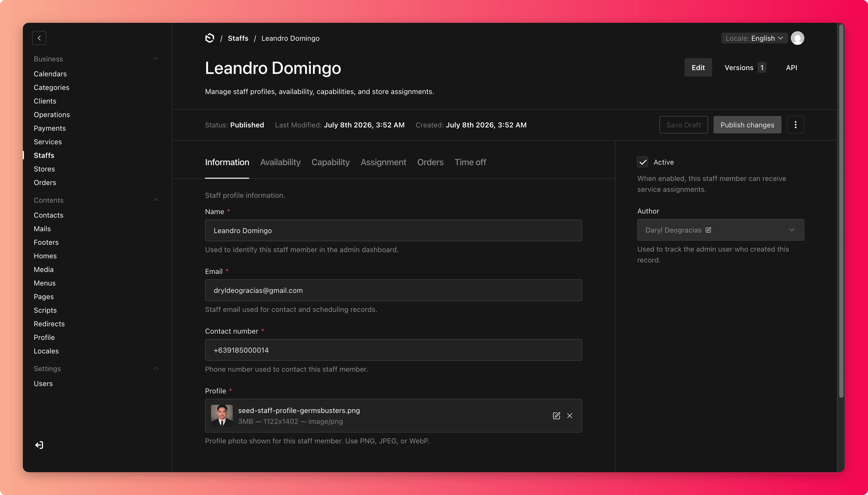Open Profile in the sidebar
The image size is (868, 495).
click(44, 338)
